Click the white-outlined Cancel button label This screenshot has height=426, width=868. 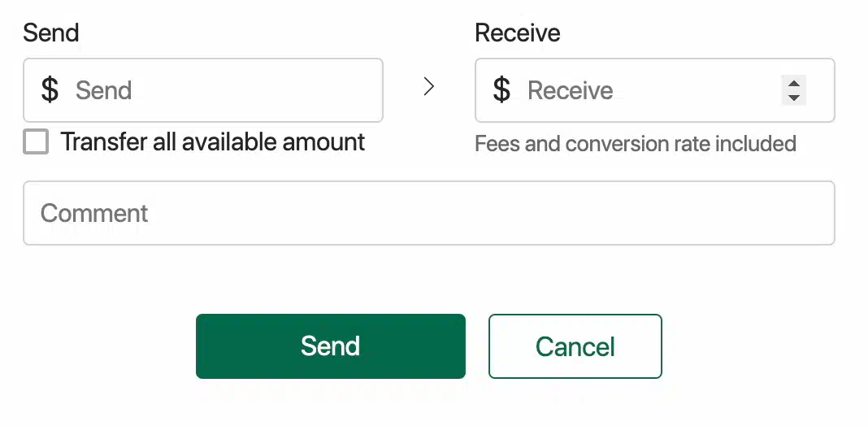tap(575, 347)
